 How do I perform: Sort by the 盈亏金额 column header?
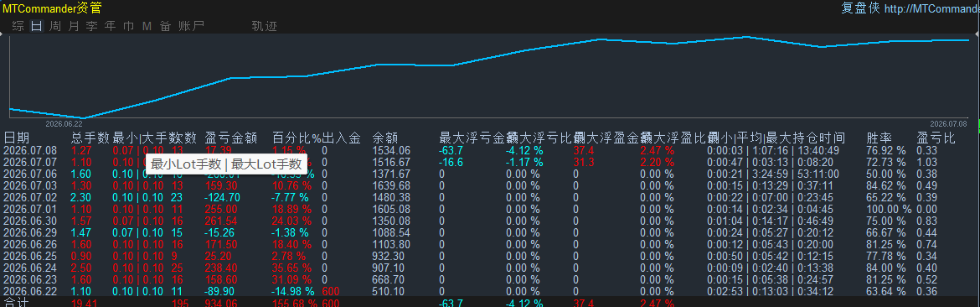tap(231, 138)
